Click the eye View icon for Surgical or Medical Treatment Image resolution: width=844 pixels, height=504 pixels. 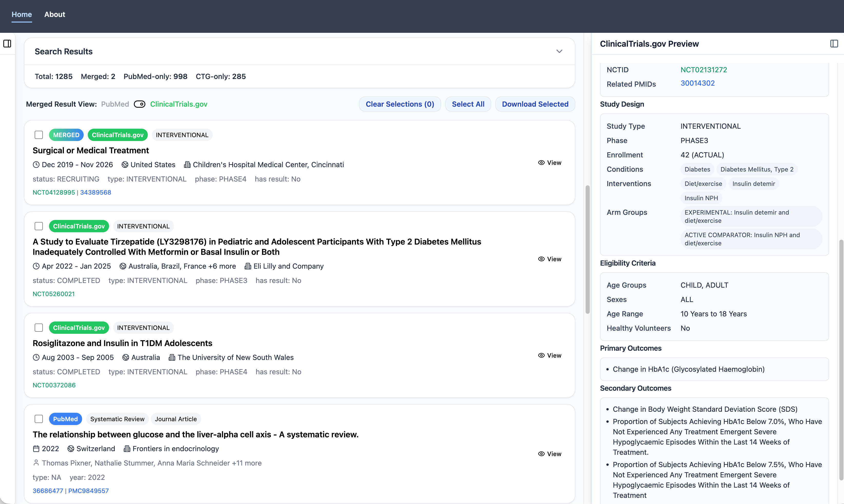point(541,163)
